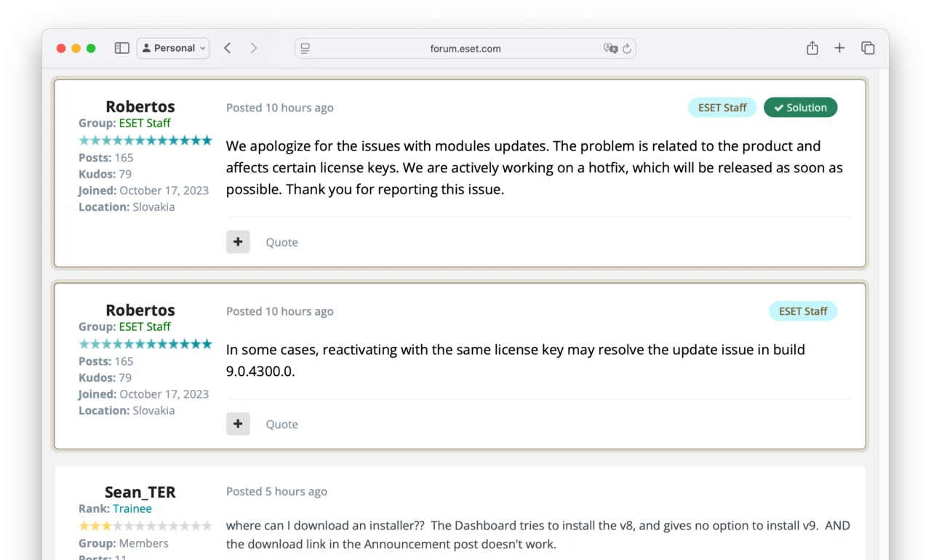The height and width of the screenshot is (560, 931).
Task: Quote the license reactivation post
Action: tap(281, 425)
